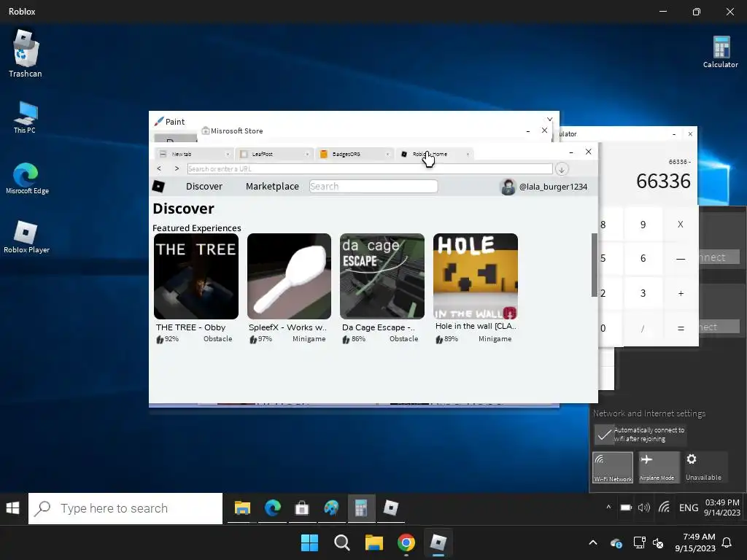Click calculator equals key

[x=681, y=328]
